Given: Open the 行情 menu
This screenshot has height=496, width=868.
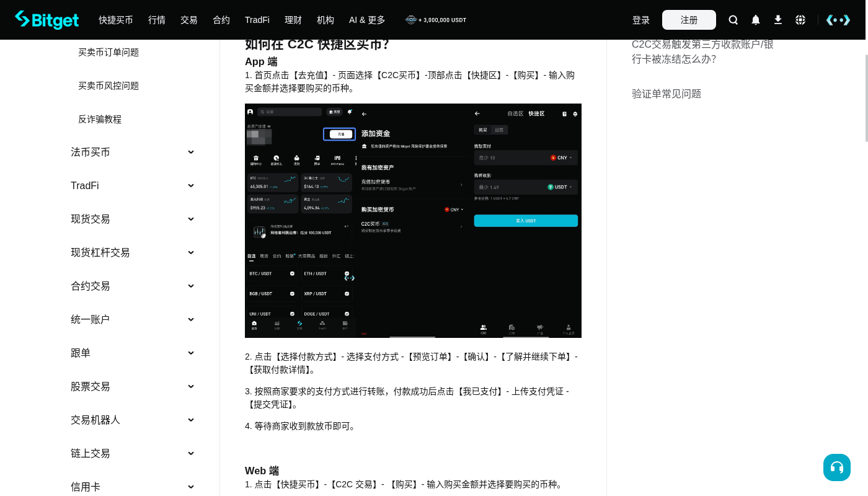Looking at the screenshot, I should [157, 20].
